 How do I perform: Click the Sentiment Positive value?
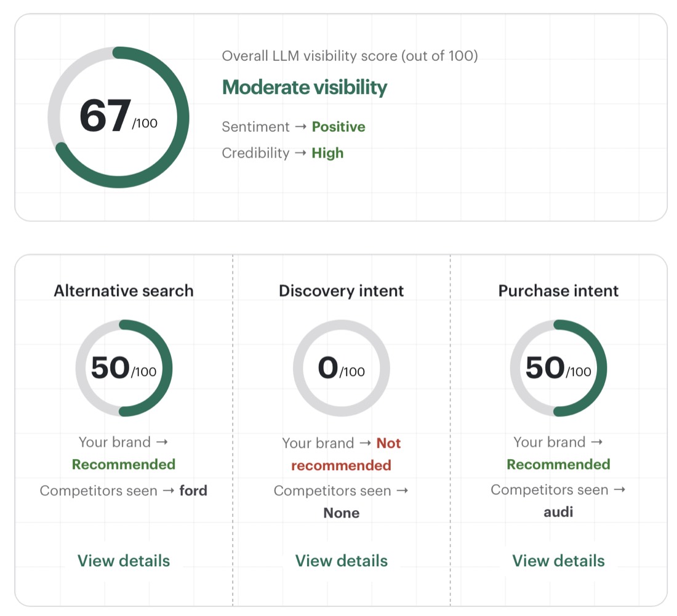click(338, 127)
